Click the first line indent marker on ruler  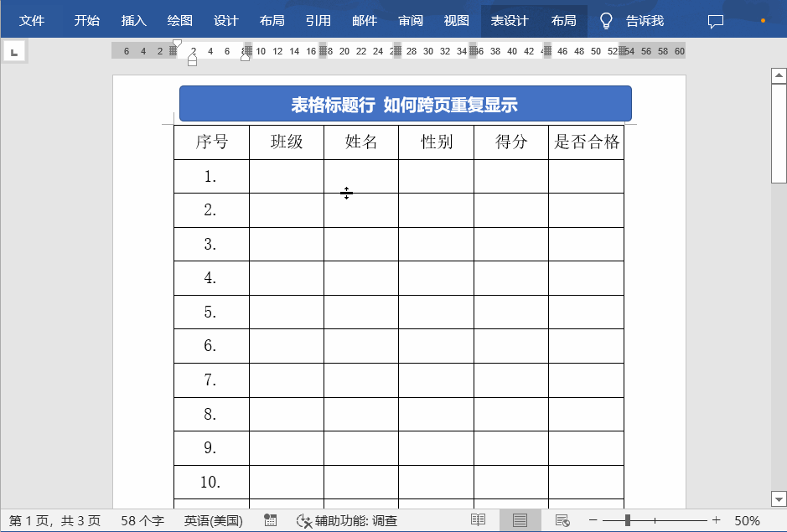(176, 44)
